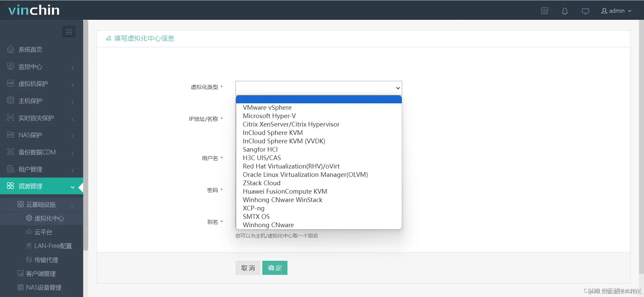
Task: Click the icon beside 客户端管理
Action: tap(20, 274)
